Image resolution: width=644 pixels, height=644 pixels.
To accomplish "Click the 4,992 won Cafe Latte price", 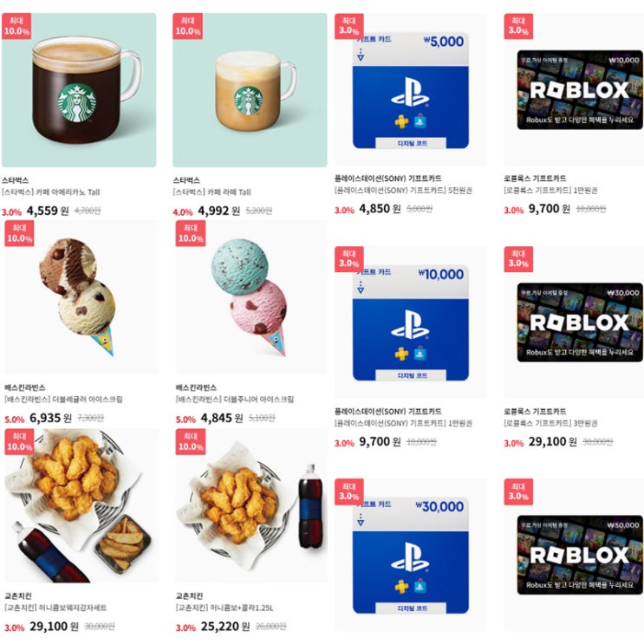I will pyautogui.click(x=219, y=211).
